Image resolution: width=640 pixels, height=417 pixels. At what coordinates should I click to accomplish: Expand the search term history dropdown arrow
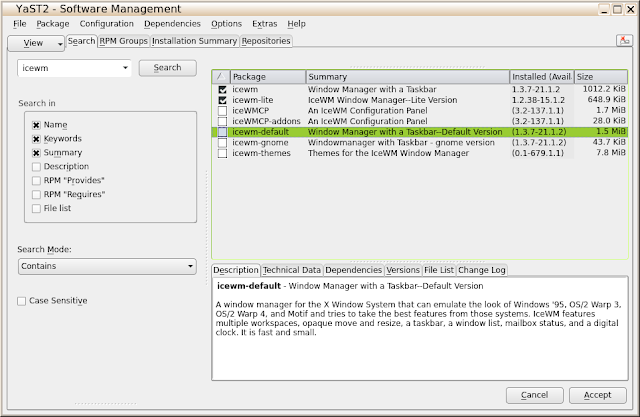pos(125,68)
